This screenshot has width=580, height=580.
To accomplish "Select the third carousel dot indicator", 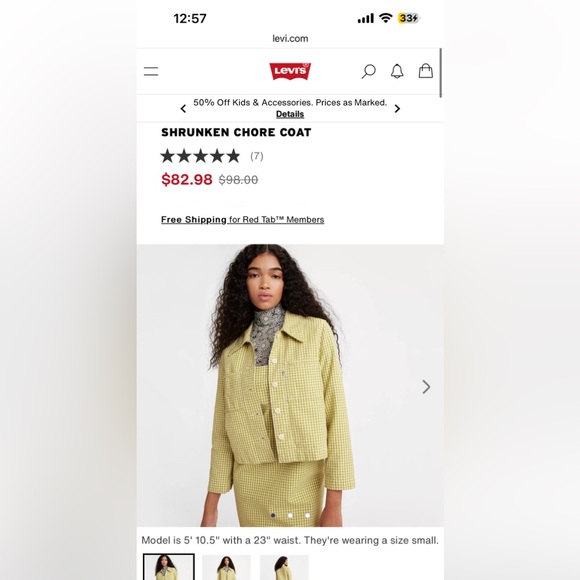I will [307, 515].
